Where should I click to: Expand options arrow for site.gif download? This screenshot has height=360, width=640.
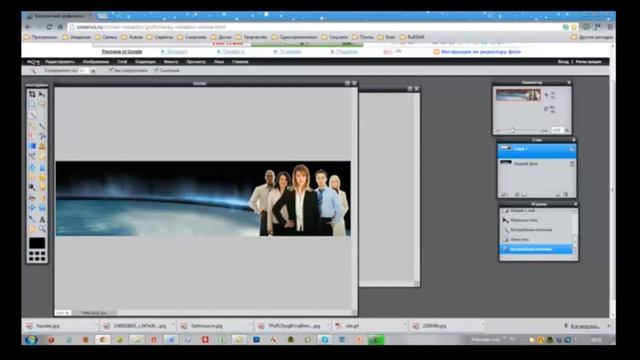point(405,326)
